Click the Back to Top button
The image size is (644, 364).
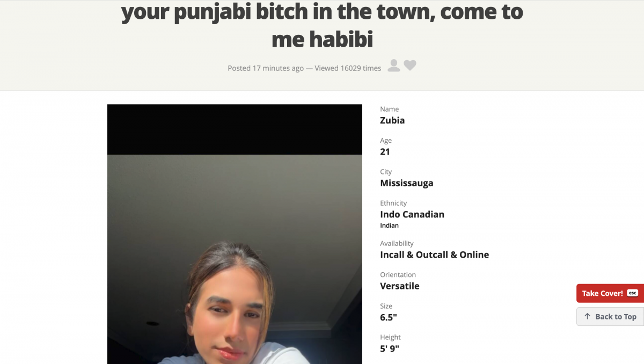[610, 316]
